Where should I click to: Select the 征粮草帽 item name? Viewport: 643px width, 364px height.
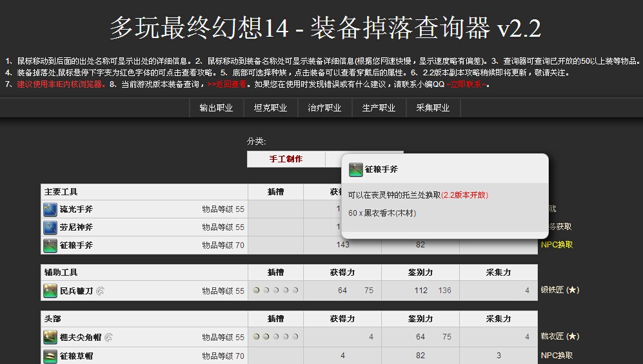76,356
